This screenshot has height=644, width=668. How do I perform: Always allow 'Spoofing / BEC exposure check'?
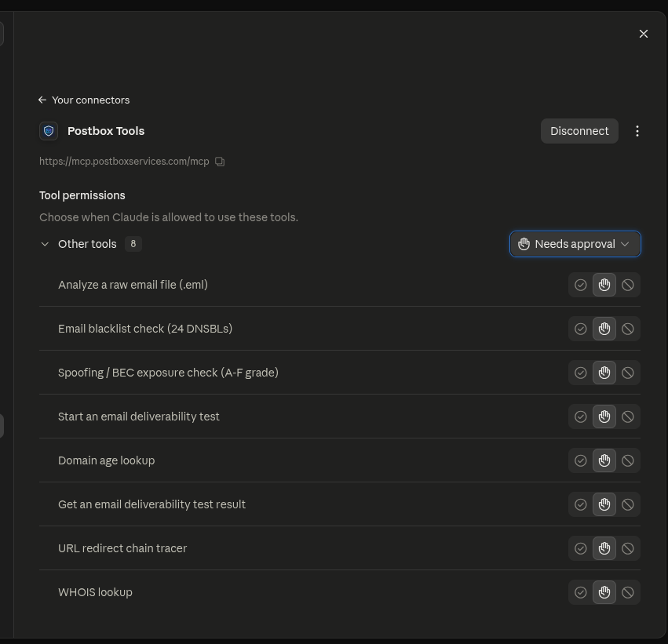click(581, 373)
